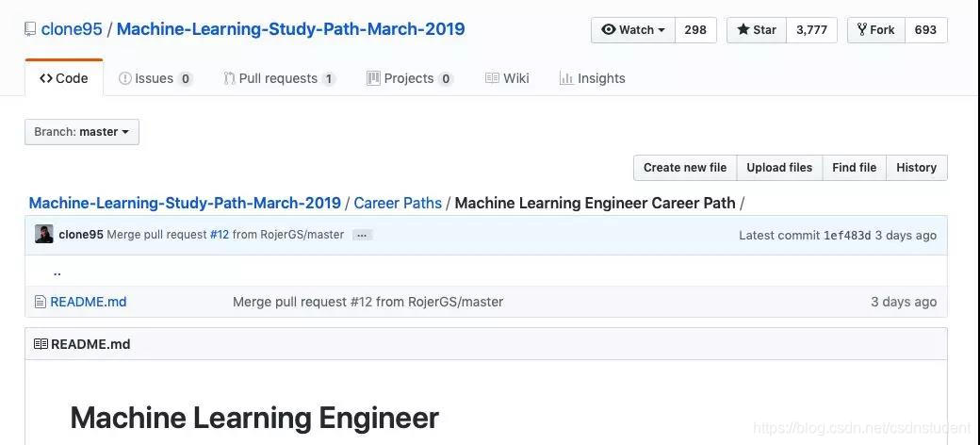Viewport: 980px width, 445px height.
Task: Open latest commit 1ef483d
Action: [x=847, y=236]
